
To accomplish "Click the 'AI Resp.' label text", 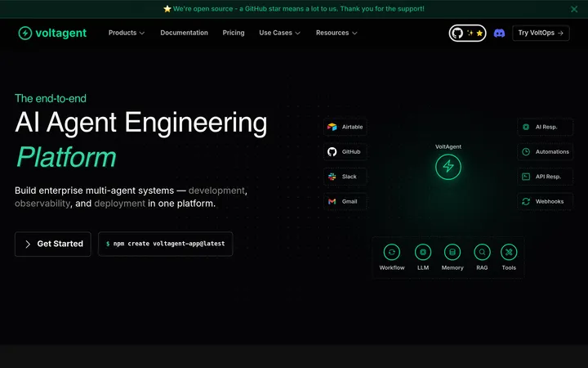I will click(x=546, y=127).
